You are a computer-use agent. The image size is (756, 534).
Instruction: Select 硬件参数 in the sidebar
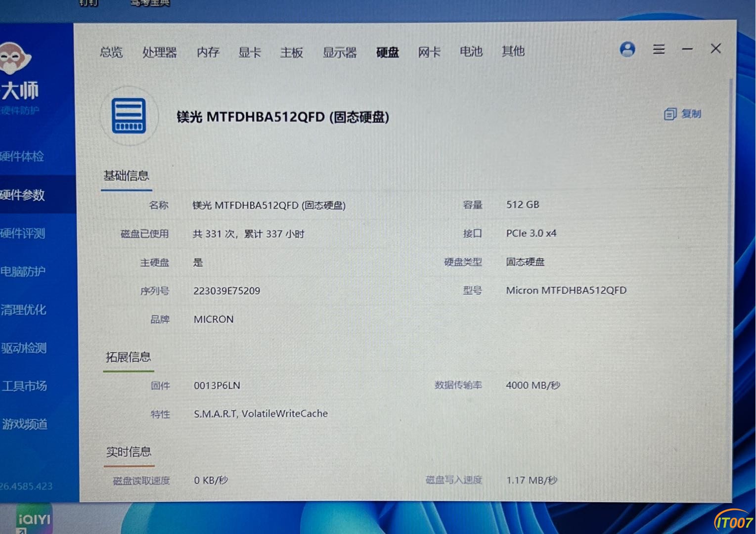coord(23,195)
